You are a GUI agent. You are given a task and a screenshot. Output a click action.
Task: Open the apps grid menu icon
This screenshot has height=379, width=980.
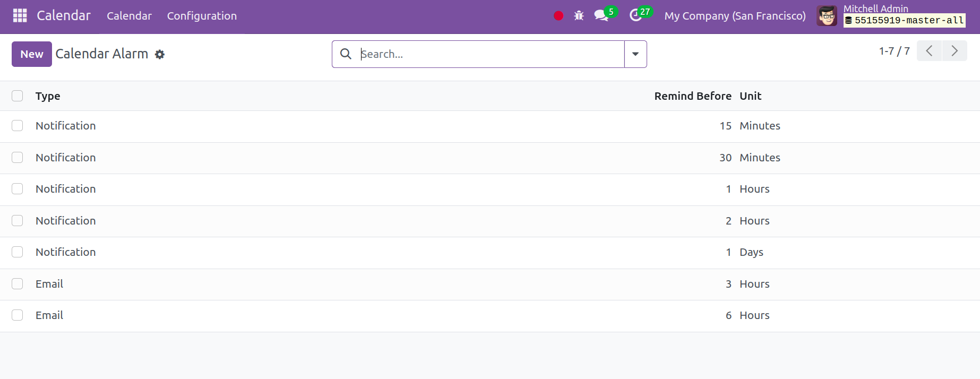[x=20, y=15]
